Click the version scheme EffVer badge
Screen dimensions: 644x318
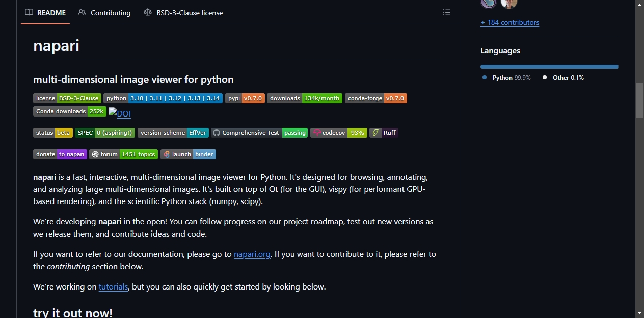(173, 133)
